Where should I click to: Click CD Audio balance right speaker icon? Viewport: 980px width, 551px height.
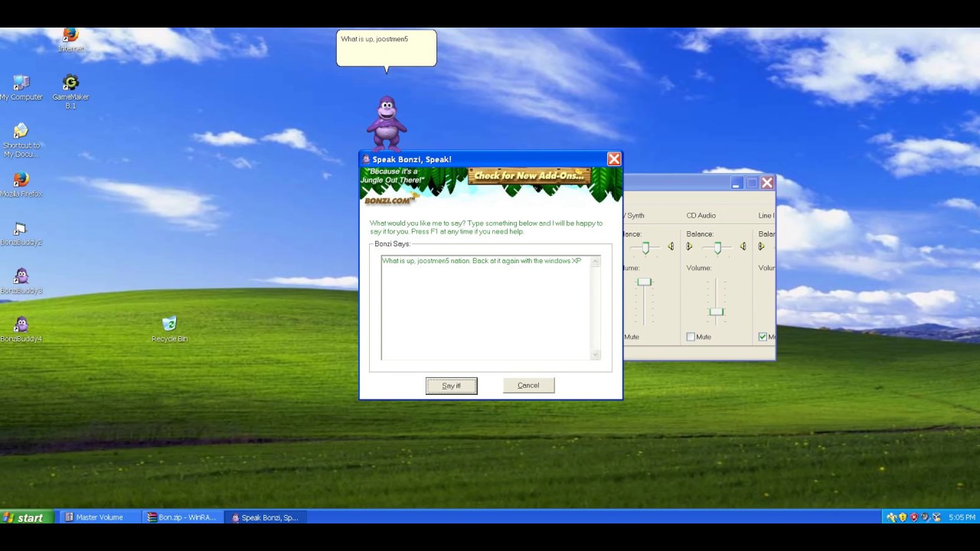click(x=743, y=246)
